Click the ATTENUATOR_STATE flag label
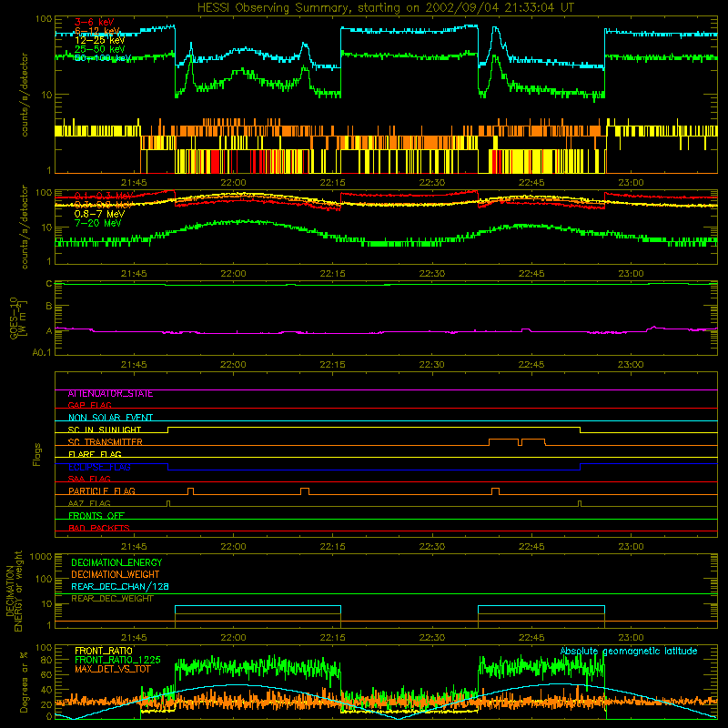The height and width of the screenshot is (728, 728). (x=110, y=394)
